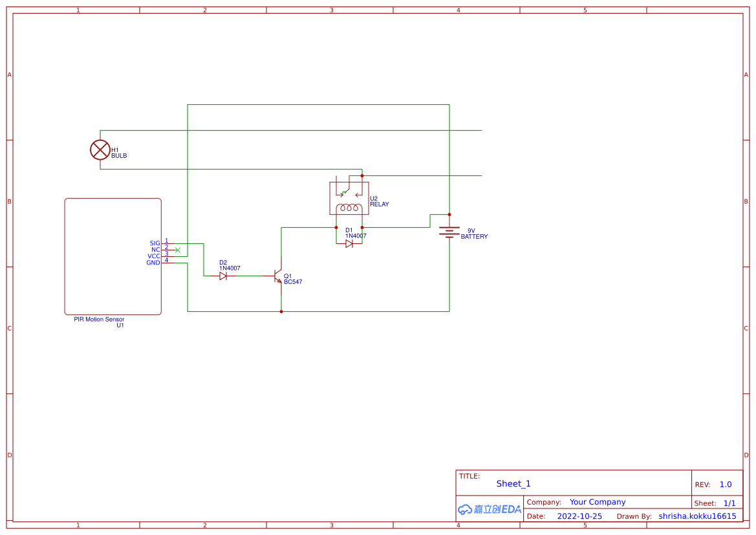Click the 9V BATTERY symbol
The width and height of the screenshot is (756, 535).
449,230
